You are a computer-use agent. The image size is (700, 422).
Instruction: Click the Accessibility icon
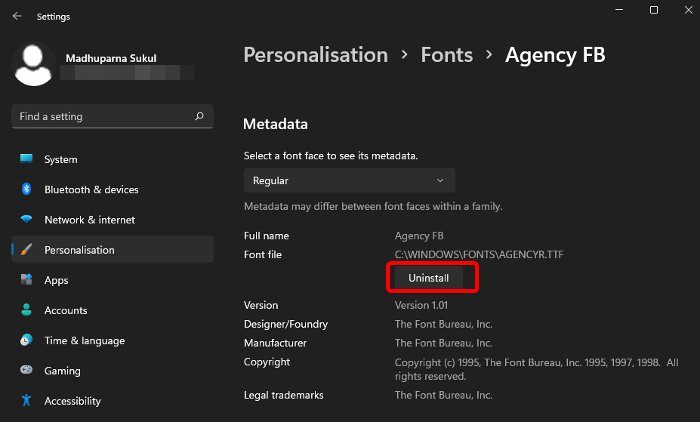26,401
